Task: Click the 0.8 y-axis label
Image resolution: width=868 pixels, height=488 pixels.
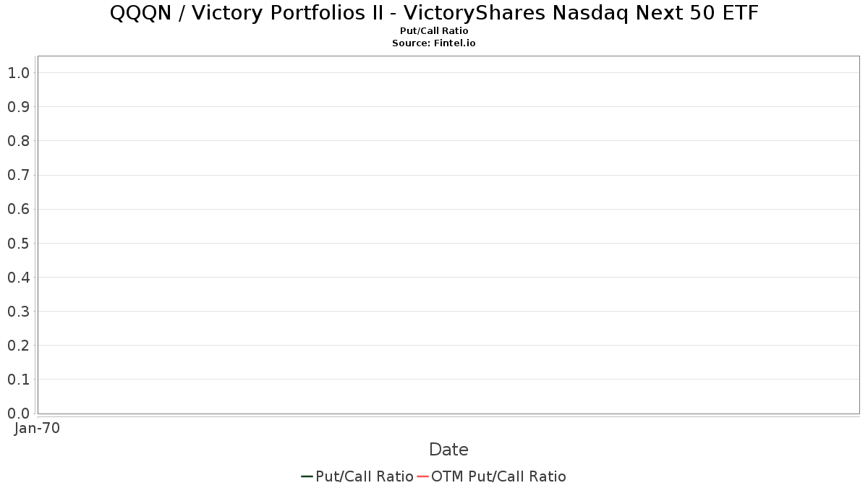Action: coord(18,141)
